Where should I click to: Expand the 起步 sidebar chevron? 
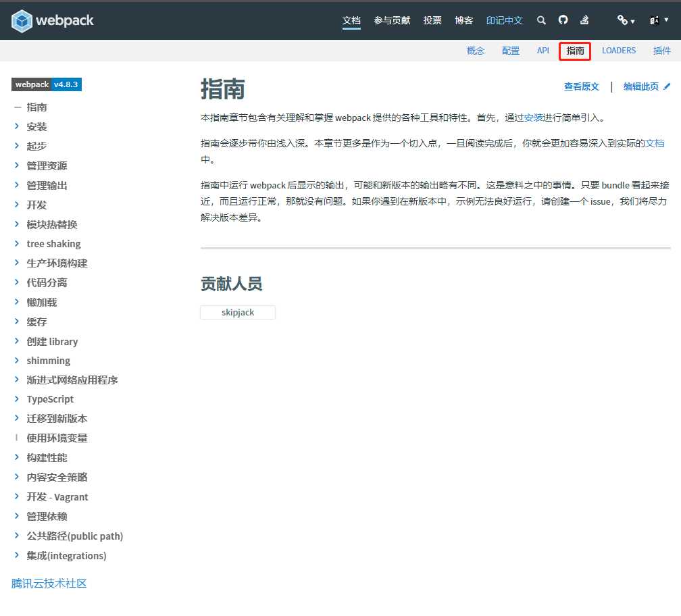tap(16, 146)
